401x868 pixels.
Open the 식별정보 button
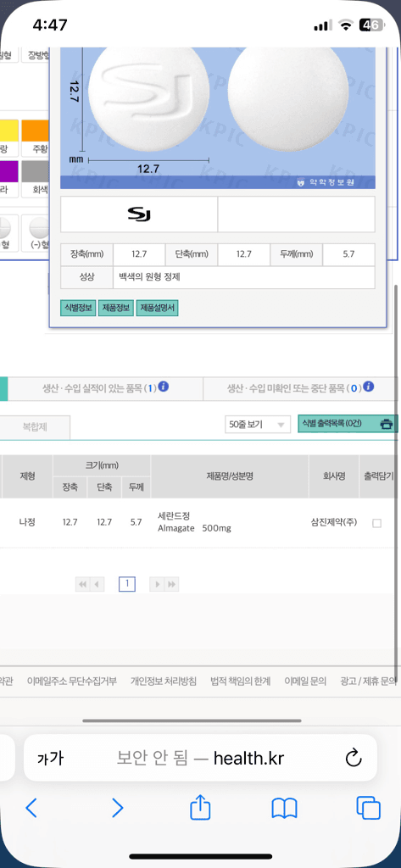78,309
